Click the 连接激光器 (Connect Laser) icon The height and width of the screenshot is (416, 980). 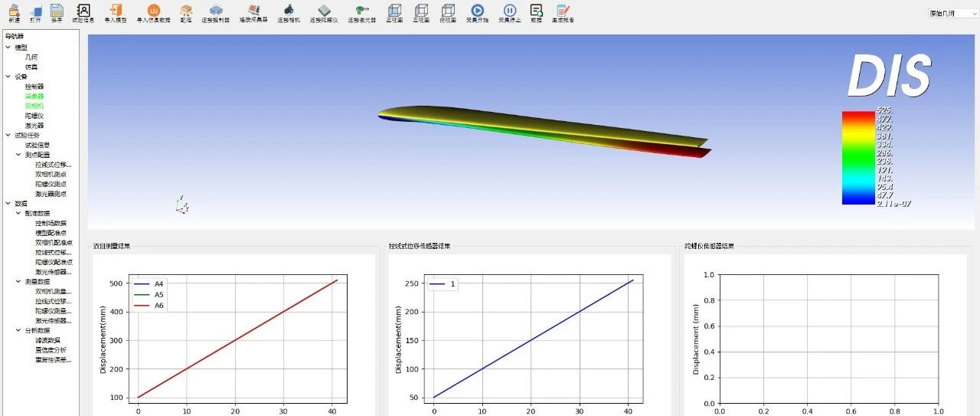[x=362, y=12]
